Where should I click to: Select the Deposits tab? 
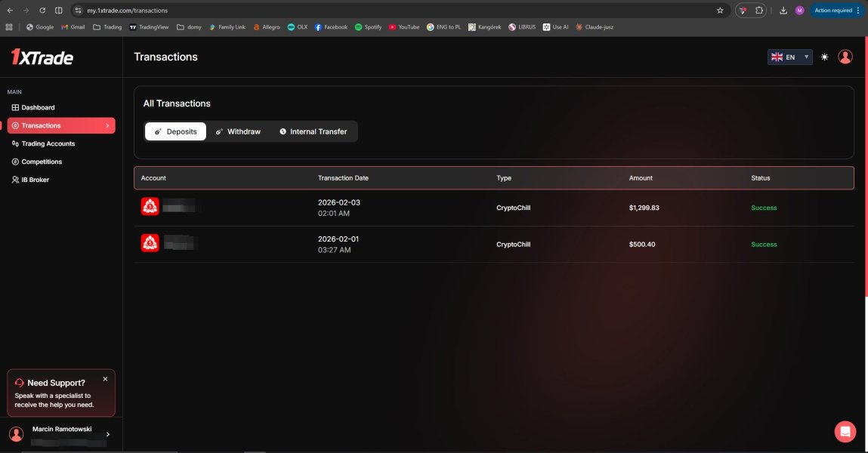coord(175,131)
